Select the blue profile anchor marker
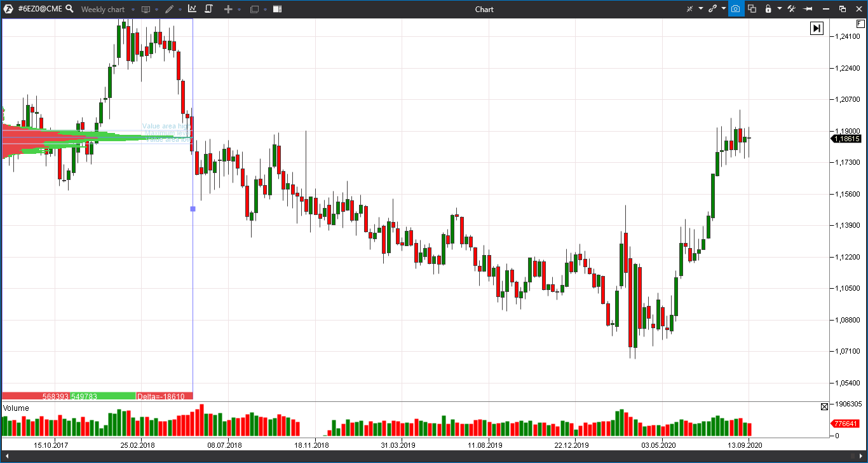868x463 pixels. (x=193, y=209)
